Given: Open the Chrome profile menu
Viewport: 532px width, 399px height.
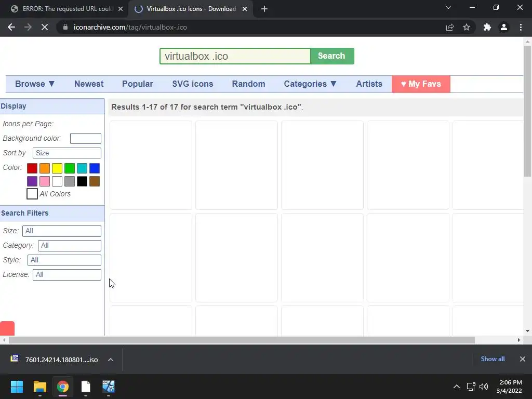Looking at the screenshot, I should click(x=504, y=27).
